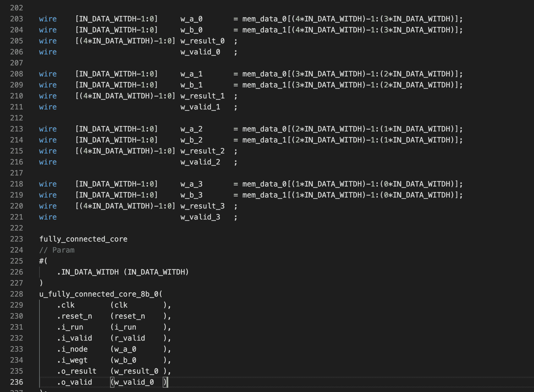Click the w_valid_1 wire name
Viewport: 534px width, 392px height.
(200, 107)
